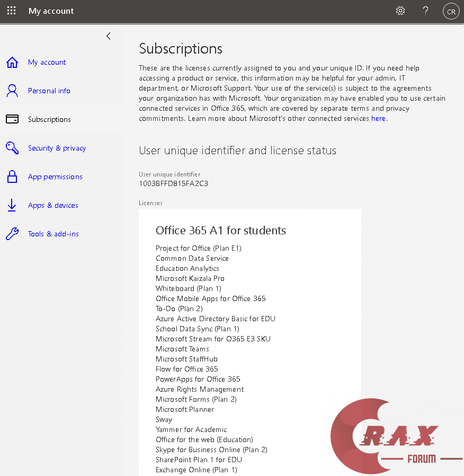
Task: Click 'Microsoft StaffHub' entry
Action: (186, 359)
